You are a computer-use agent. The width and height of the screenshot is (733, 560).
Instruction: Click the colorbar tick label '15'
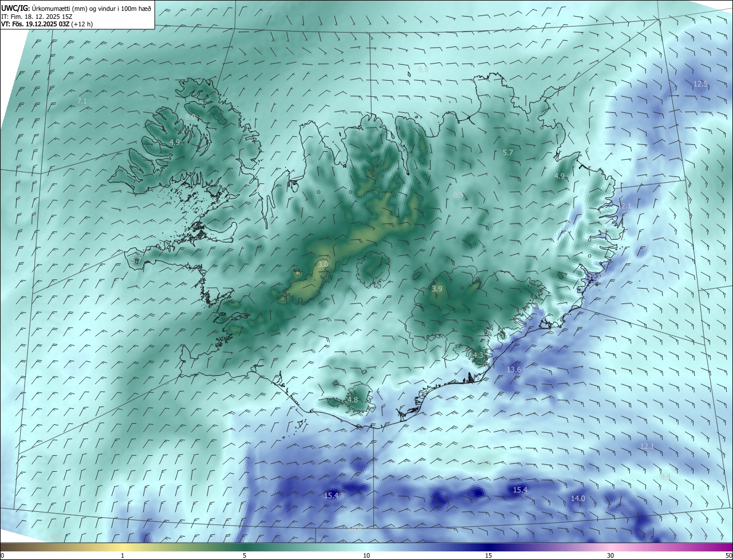click(x=488, y=555)
